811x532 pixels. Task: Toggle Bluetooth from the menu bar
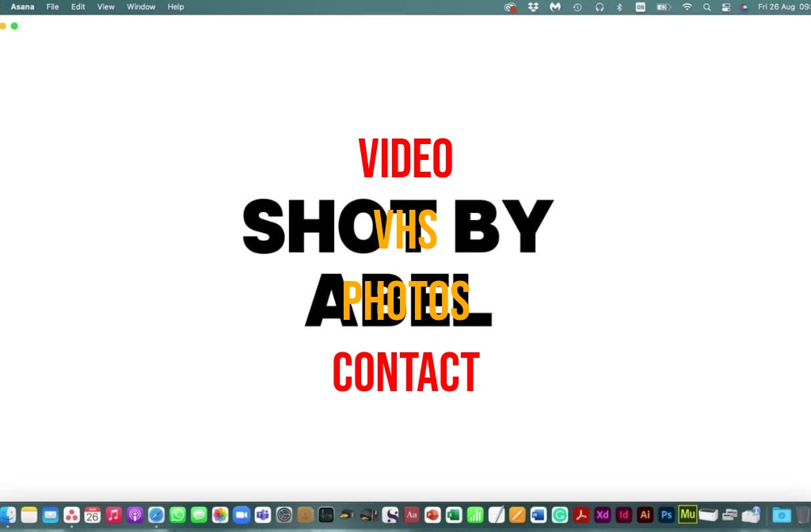click(x=619, y=7)
